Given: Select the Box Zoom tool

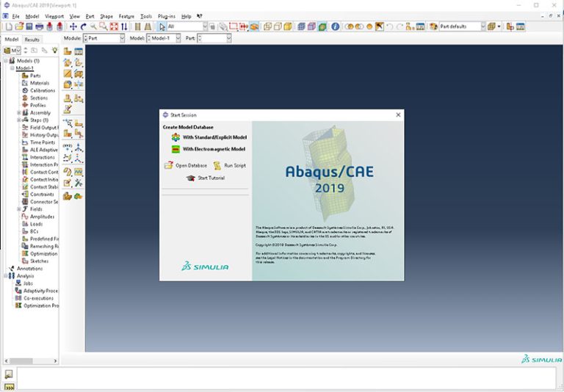Looking at the screenshot, I should tap(104, 26).
